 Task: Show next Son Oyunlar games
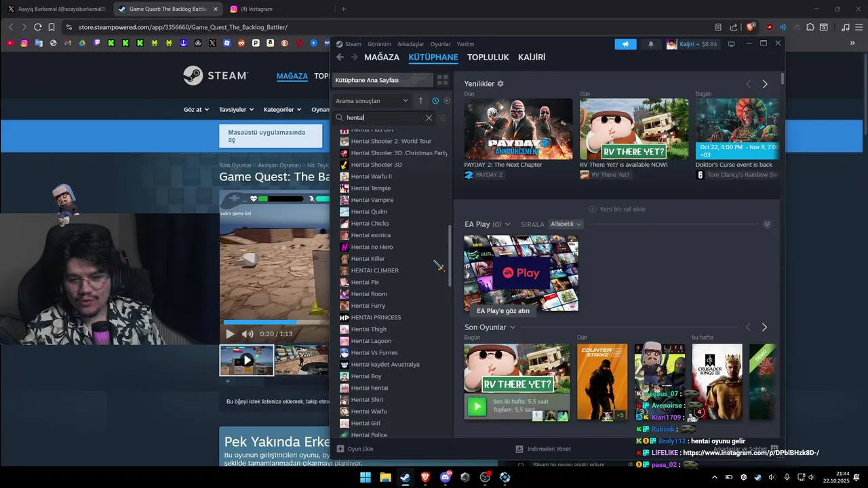coord(764,327)
